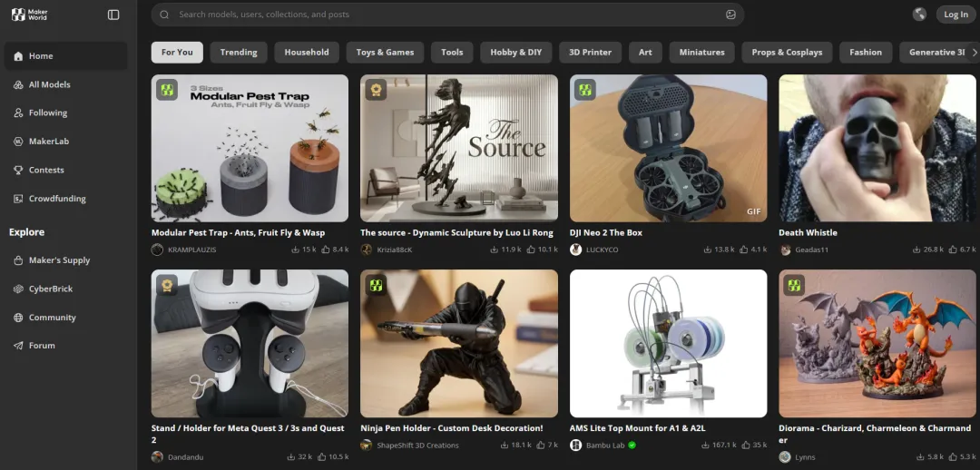Open Geadas11 user avatar

(x=785, y=250)
